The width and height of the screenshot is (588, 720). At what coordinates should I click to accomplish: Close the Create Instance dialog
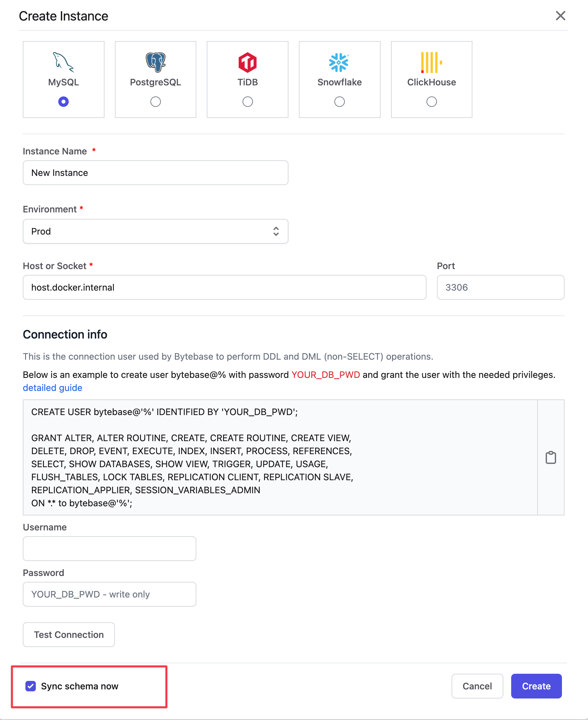point(560,16)
